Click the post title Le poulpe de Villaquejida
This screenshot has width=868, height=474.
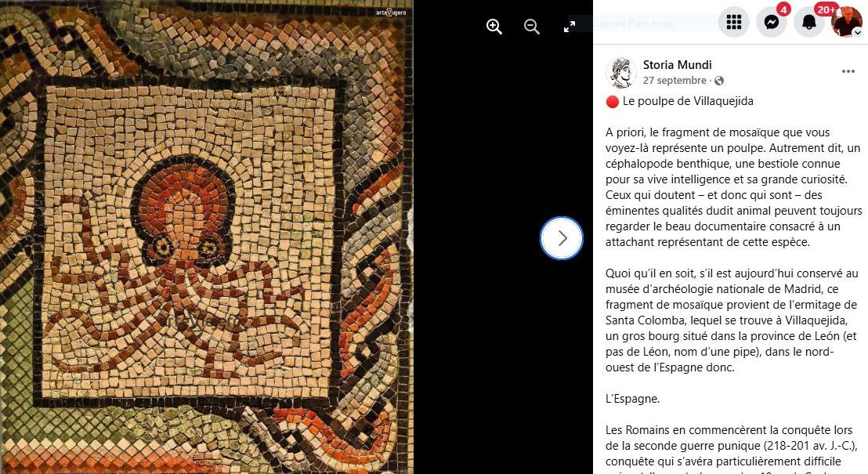tap(688, 101)
